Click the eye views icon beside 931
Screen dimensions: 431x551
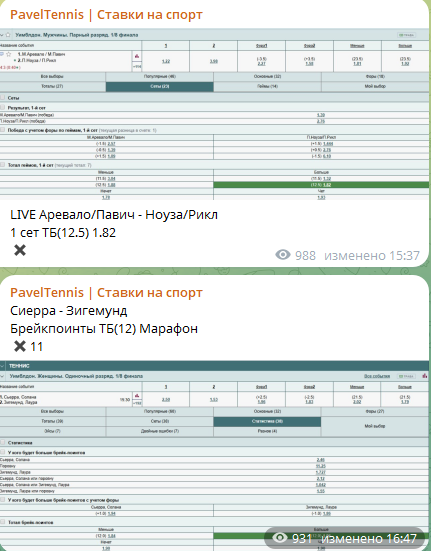(x=280, y=538)
